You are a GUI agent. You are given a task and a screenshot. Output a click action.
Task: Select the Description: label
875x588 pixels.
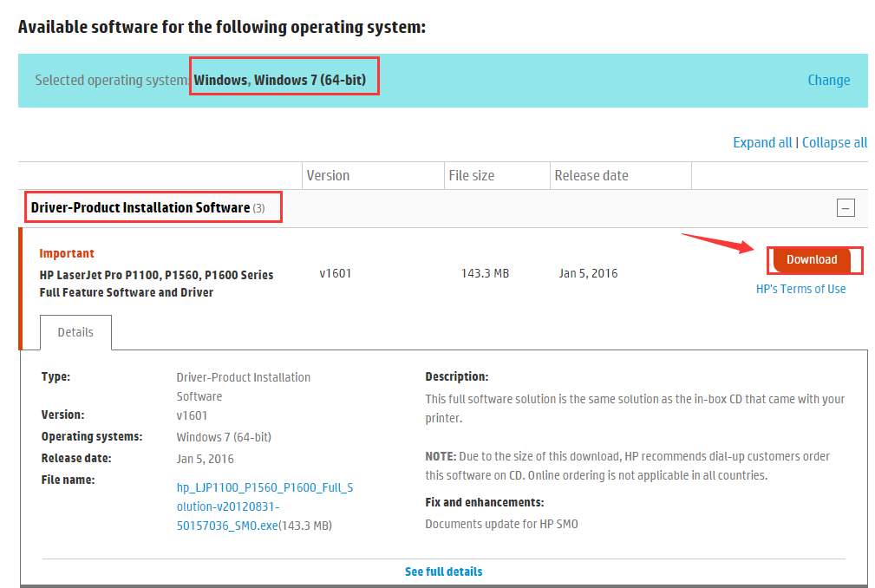tap(456, 376)
